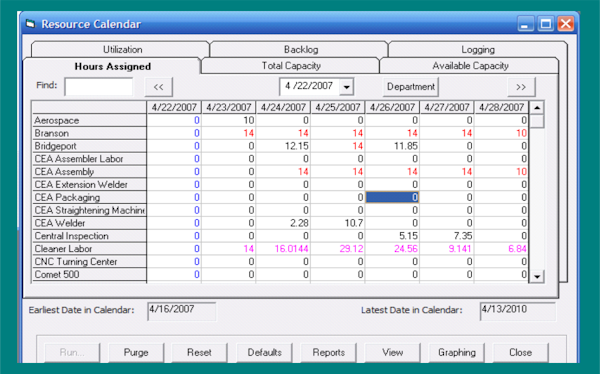Click the Reset button
The width and height of the screenshot is (600, 374).
199,352
